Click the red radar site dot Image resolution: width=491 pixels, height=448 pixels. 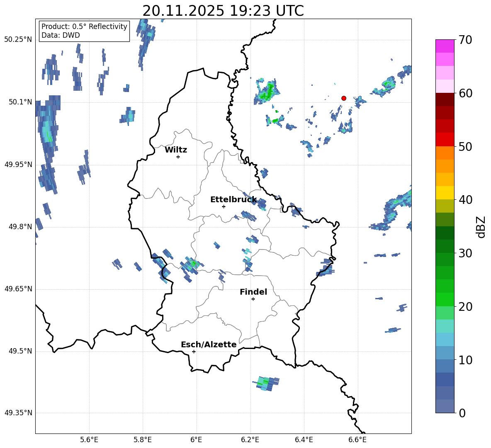(x=343, y=98)
